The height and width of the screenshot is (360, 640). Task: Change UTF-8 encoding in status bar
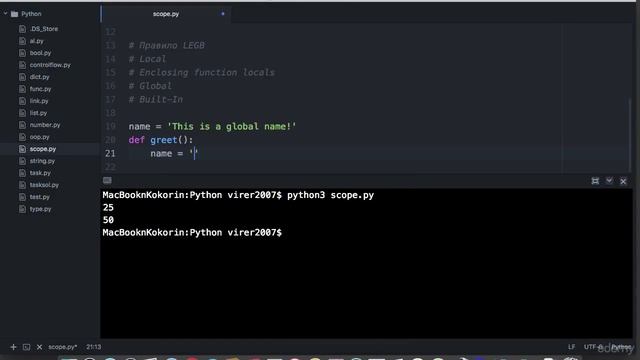coord(593,347)
